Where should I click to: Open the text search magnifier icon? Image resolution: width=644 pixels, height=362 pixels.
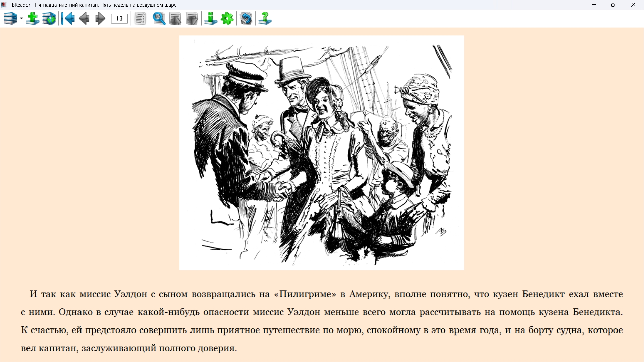pyautogui.click(x=159, y=19)
